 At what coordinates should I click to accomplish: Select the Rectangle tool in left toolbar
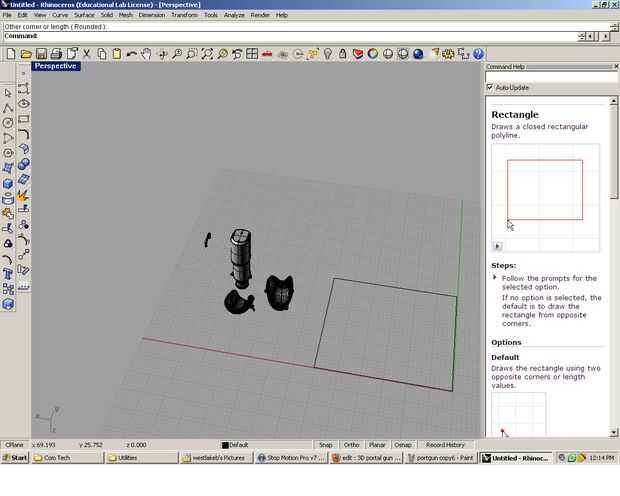click(23, 119)
